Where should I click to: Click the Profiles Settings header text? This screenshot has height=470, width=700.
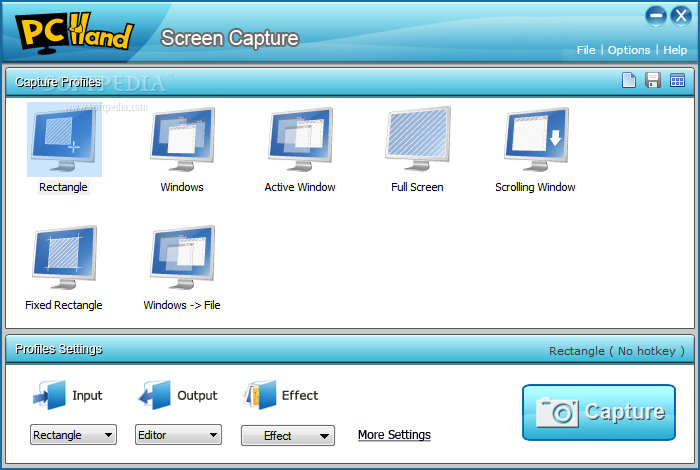tap(59, 349)
